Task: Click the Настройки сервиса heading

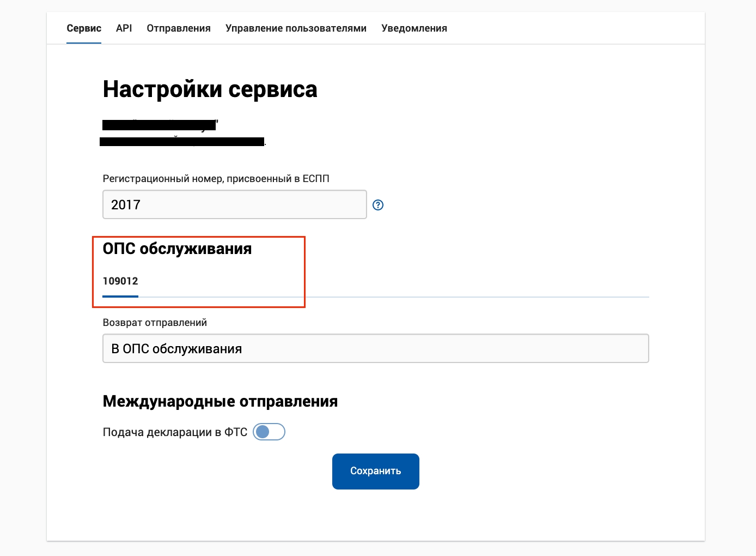Action: click(210, 89)
